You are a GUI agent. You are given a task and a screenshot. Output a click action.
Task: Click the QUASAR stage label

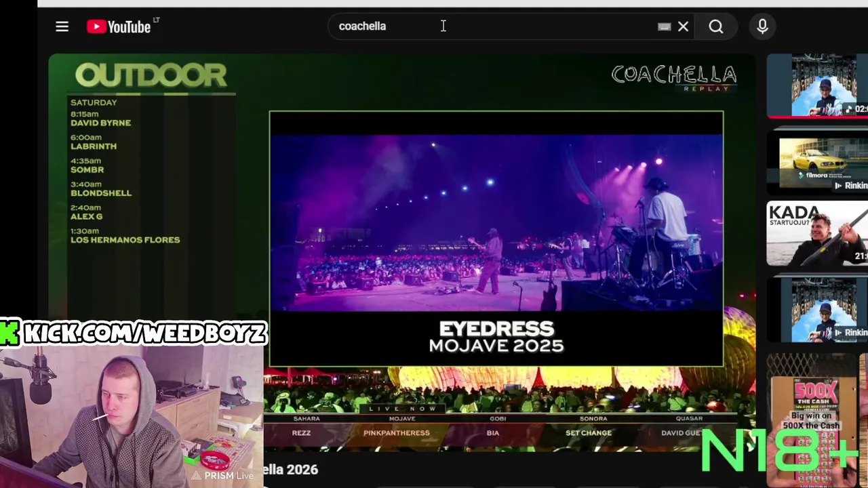coord(689,419)
